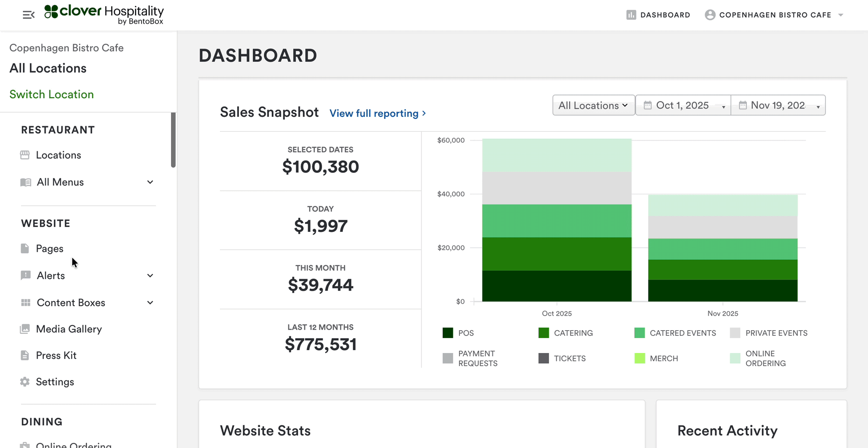Expand the All Menus submenu chevron
The image size is (868, 448).
coord(150,182)
